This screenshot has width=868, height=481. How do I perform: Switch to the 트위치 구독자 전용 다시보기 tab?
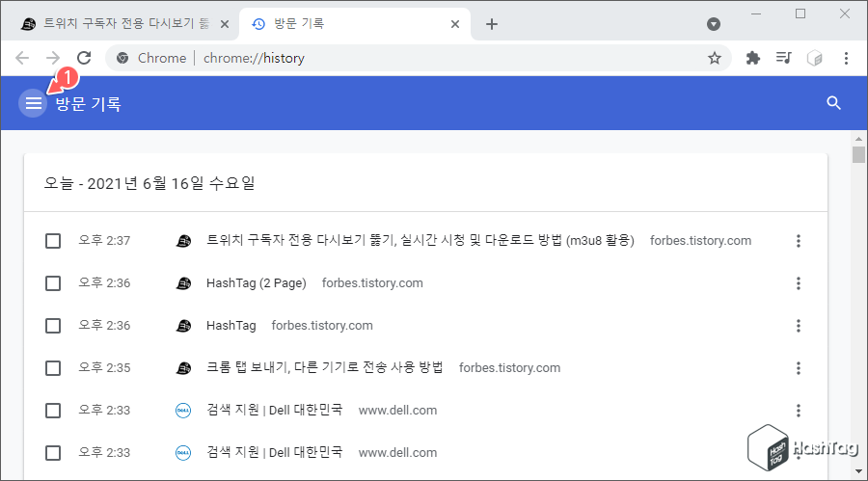125,24
